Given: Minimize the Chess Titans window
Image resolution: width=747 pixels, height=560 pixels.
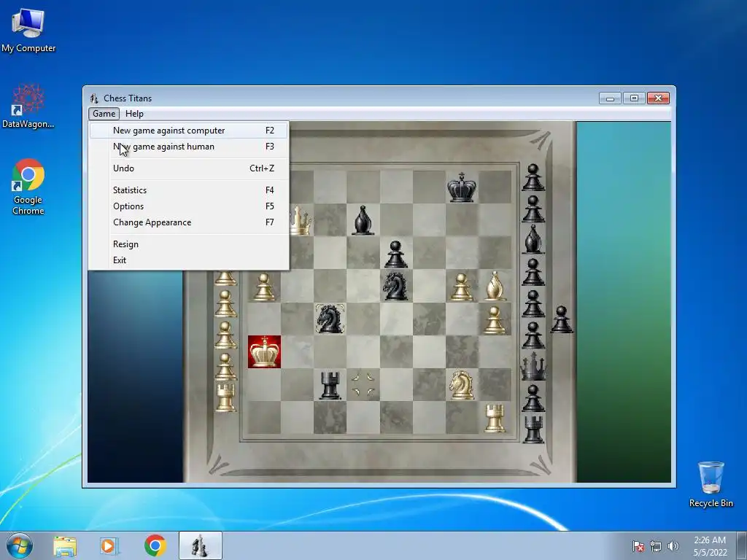Looking at the screenshot, I should [610, 98].
